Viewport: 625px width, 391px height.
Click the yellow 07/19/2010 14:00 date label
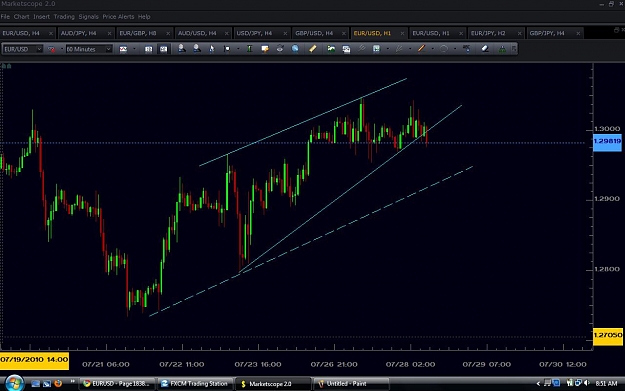pos(34,360)
